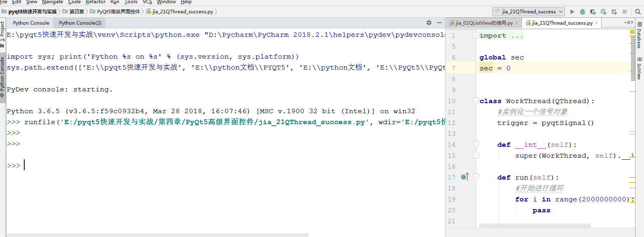
Task: Collapse the __int__ method fold marker
Action: 476,144
